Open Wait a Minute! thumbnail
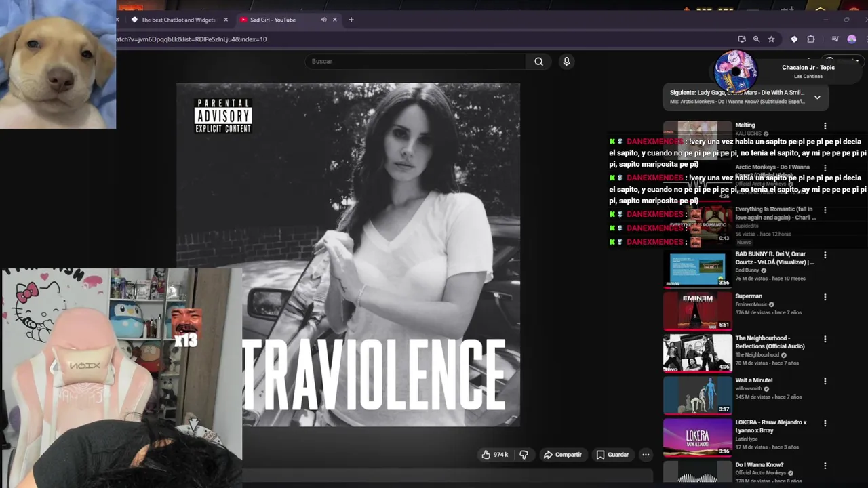Screen dimensions: 868x488 coord(697,395)
